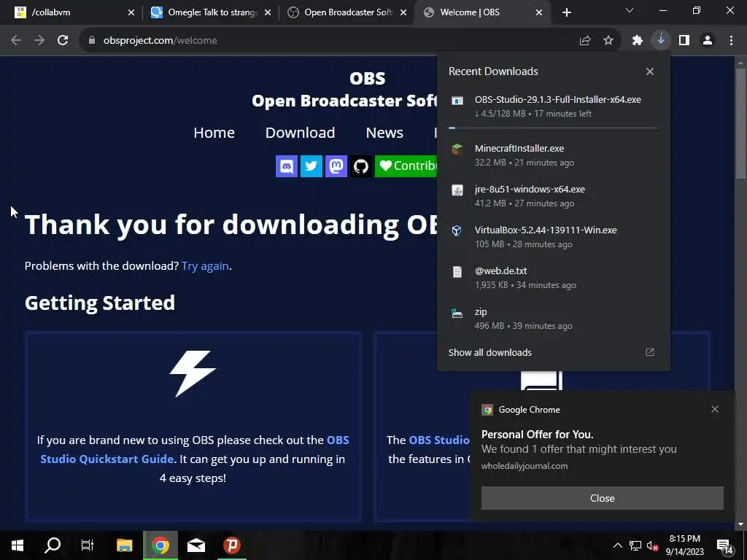Screen dimensions: 747x560
Task: Open the taskbar clock and date
Action: (x=684, y=545)
